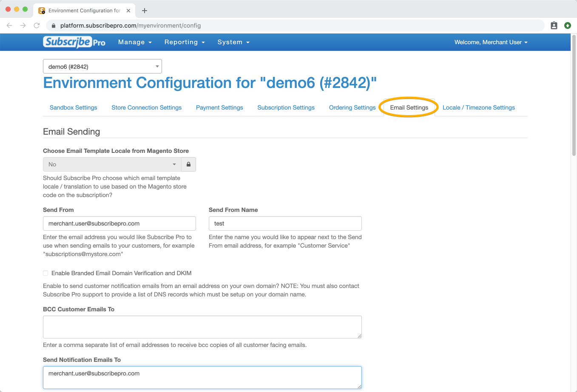Click the page vertical scrollbar
577x392 pixels.
[574, 96]
